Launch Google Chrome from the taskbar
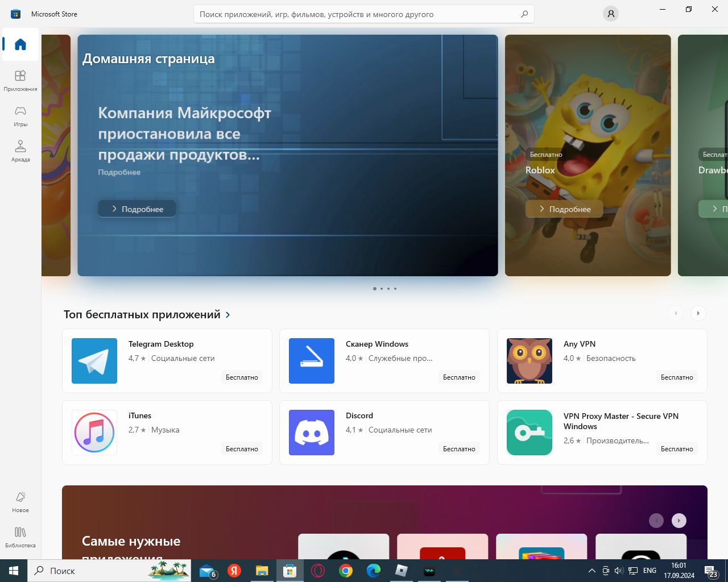 pyautogui.click(x=346, y=571)
